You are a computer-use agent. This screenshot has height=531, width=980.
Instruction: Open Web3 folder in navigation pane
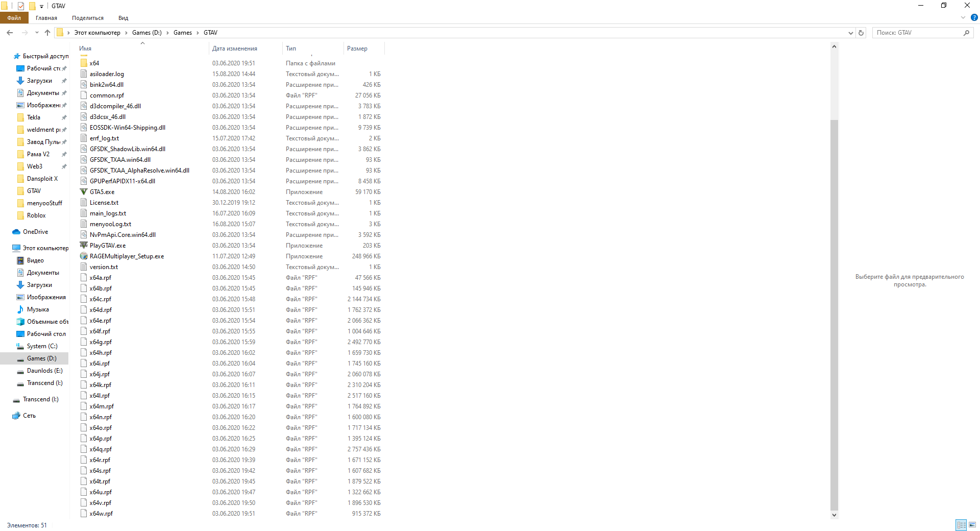(x=35, y=166)
